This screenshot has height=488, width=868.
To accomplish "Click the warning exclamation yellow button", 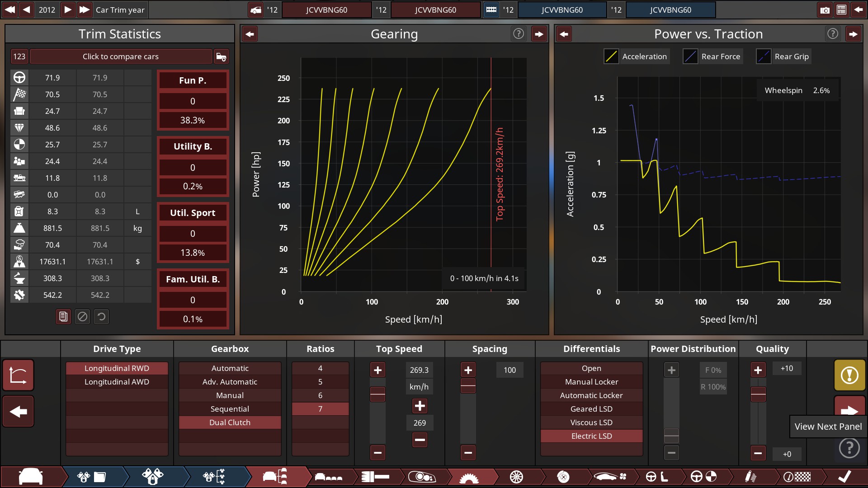I will 849,375.
